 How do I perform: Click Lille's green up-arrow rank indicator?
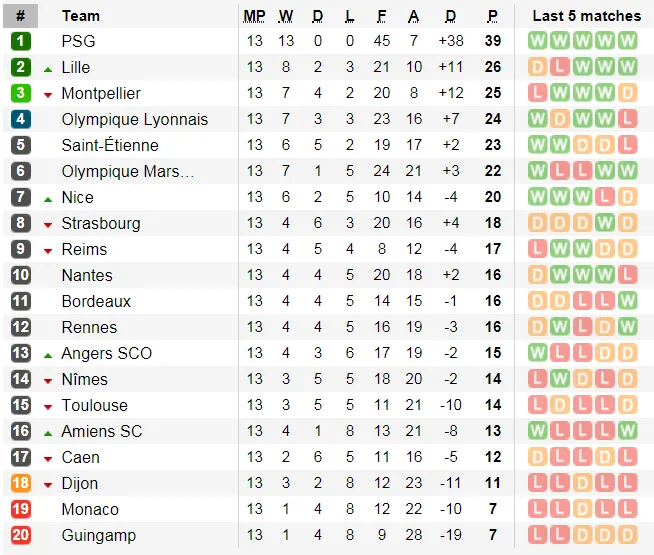click(x=48, y=70)
